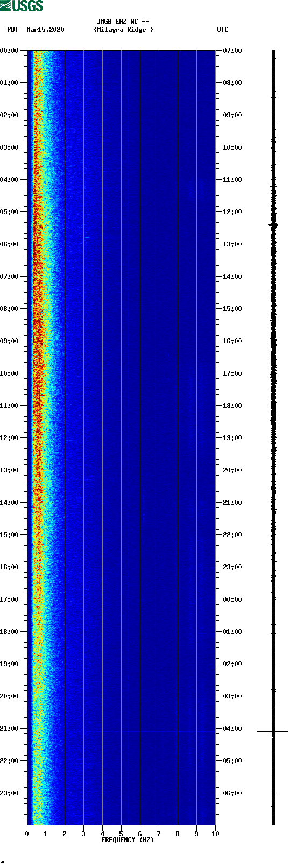Viewport: 297px width, 868px height.
Task: Click the 13:00 UTC label on right axis
Action: click(232, 244)
